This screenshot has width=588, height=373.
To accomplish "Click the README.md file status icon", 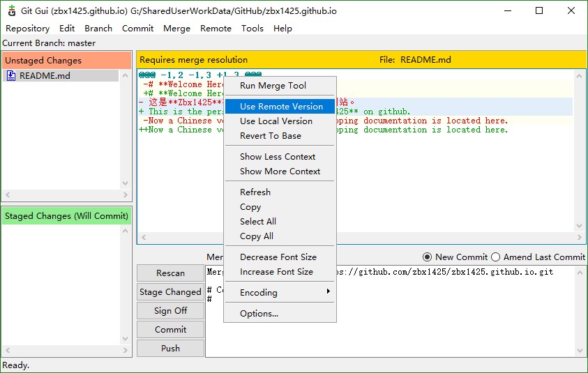I will coord(11,76).
